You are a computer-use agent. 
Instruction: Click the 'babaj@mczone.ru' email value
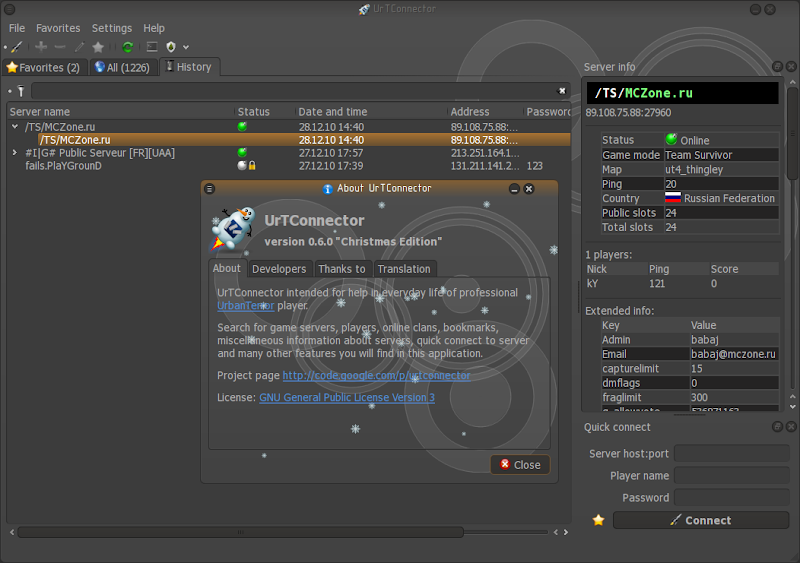pos(733,354)
